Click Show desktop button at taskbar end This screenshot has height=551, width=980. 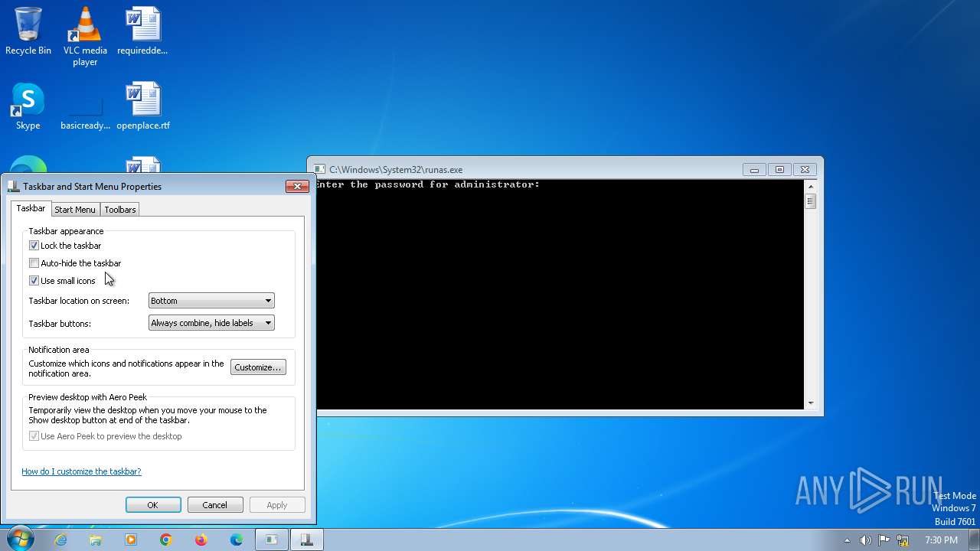974,540
